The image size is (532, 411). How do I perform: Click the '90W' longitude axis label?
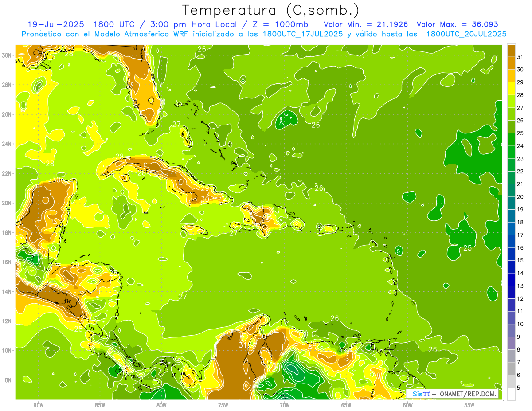[38, 405]
